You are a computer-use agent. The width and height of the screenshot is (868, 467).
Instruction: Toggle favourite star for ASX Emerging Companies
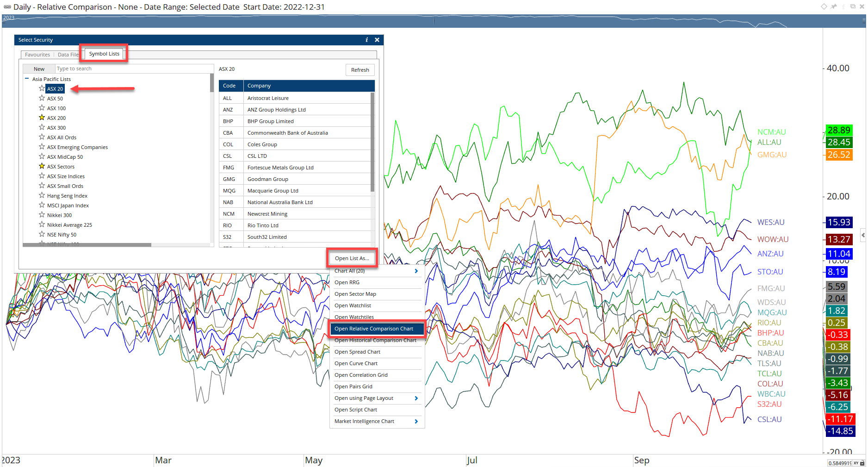tap(42, 147)
